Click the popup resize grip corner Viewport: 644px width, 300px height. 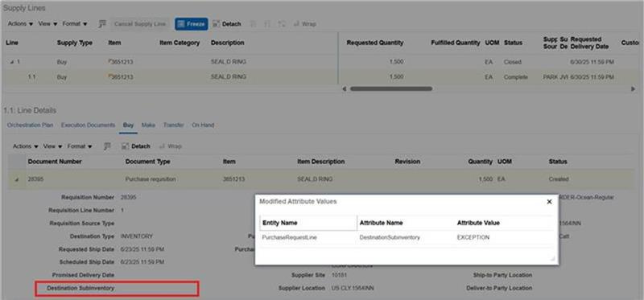[x=552, y=258]
